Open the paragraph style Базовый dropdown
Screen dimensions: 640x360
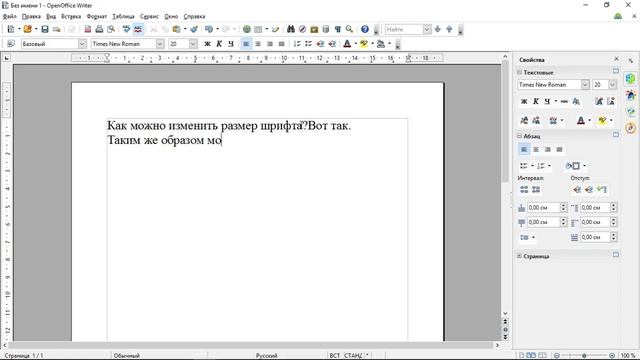click(x=82, y=44)
